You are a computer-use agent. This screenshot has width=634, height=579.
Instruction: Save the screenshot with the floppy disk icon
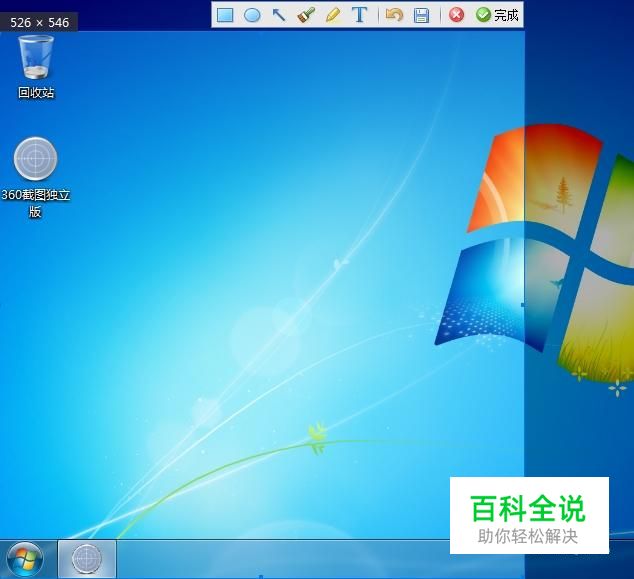(x=421, y=15)
